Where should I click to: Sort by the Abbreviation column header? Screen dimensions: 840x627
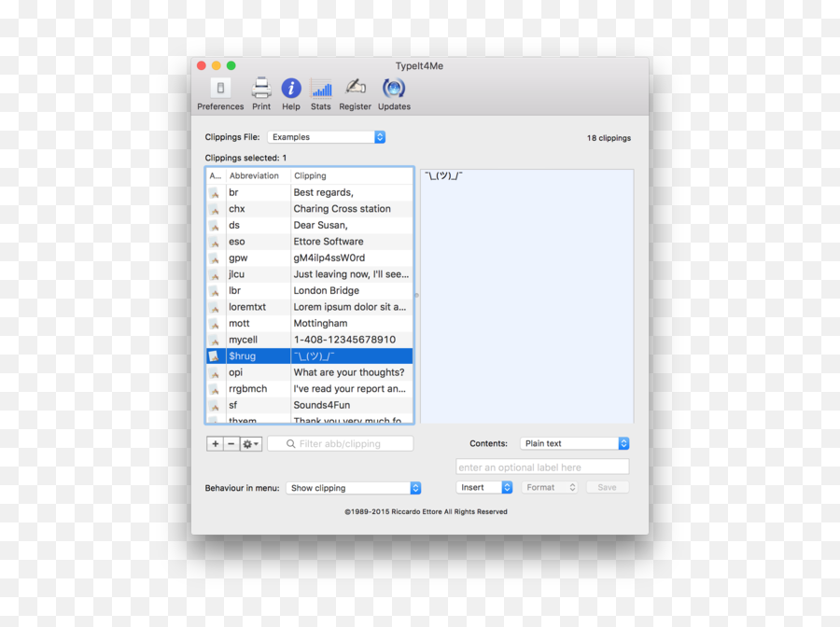coord(255,175)
